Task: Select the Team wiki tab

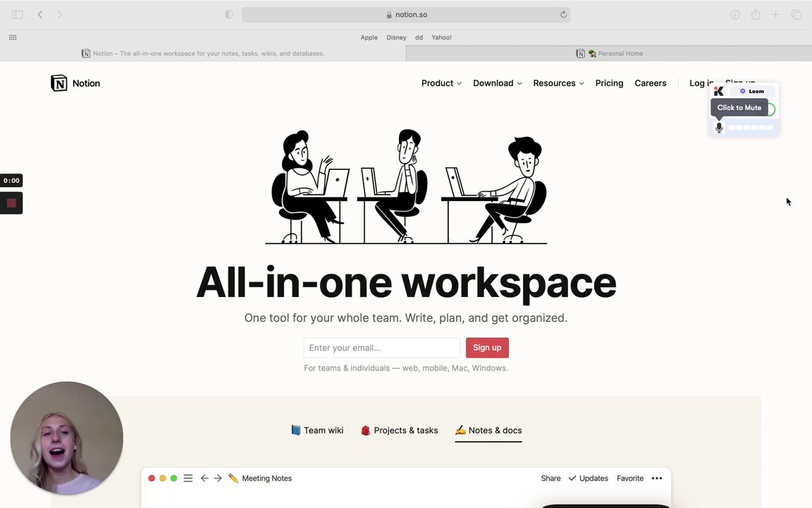Action: coord(317,430)
